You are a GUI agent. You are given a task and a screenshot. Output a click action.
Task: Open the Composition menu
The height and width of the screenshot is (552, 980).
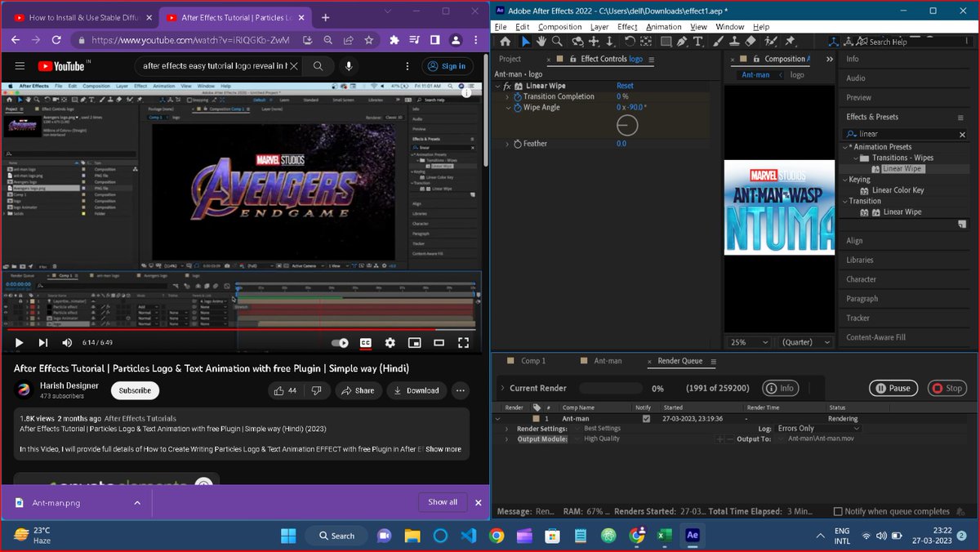click(x=559, y=26)
